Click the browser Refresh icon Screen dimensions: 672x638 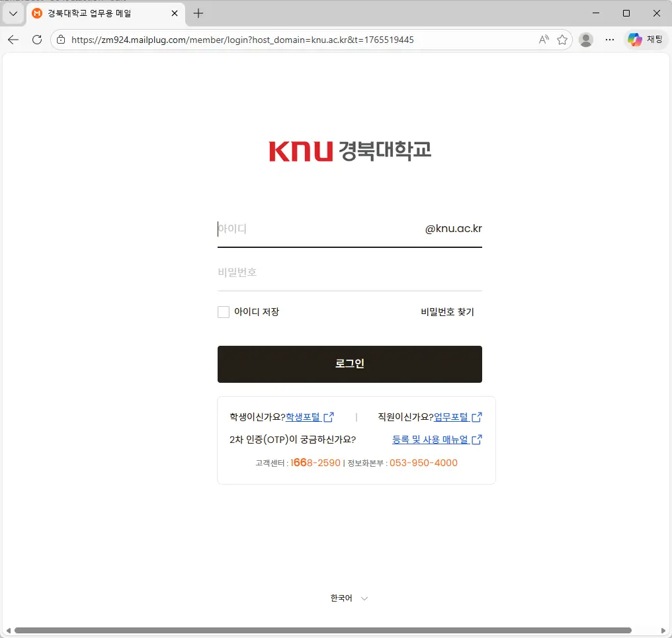[37, 40]
